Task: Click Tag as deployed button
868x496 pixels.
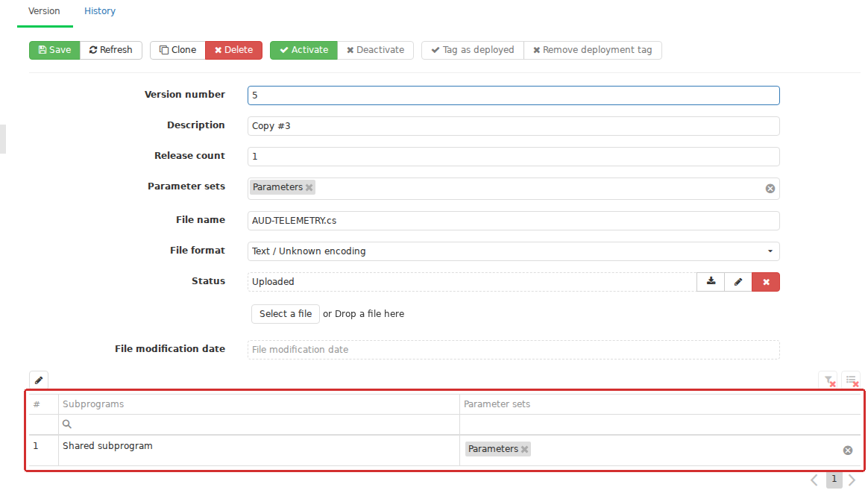Action: point(472,50)
